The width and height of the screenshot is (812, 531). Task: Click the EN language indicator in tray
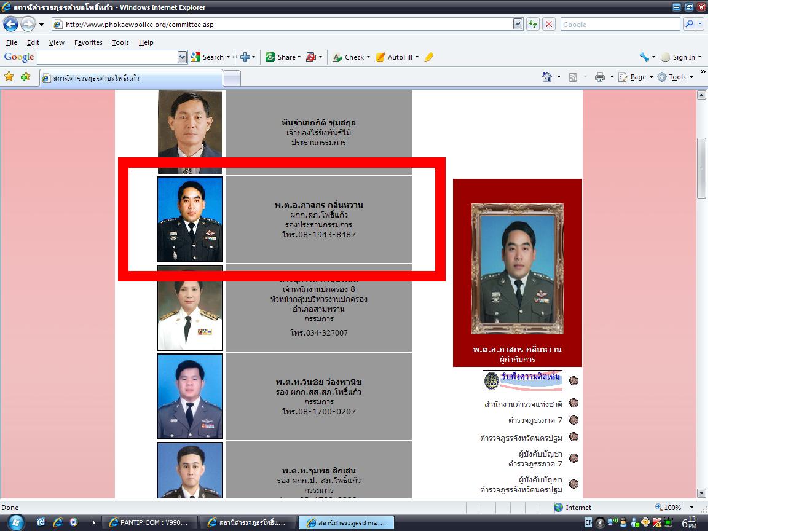coord(588,522)
